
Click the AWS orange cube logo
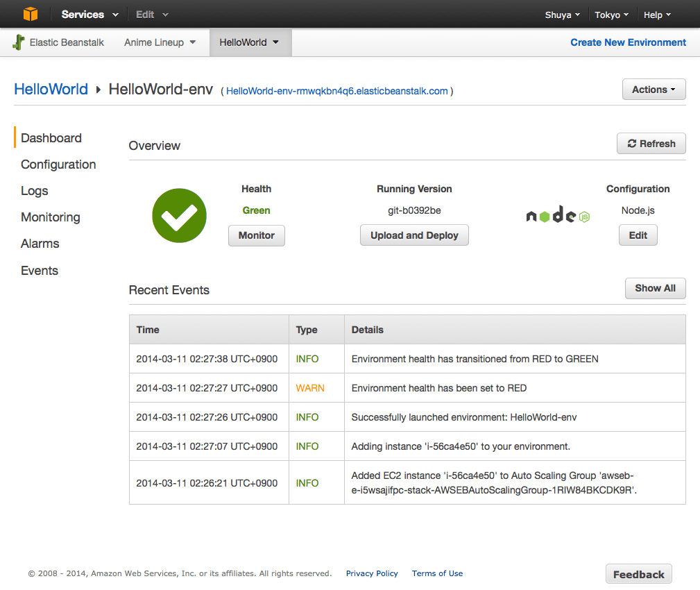click(x=31, y=14)
